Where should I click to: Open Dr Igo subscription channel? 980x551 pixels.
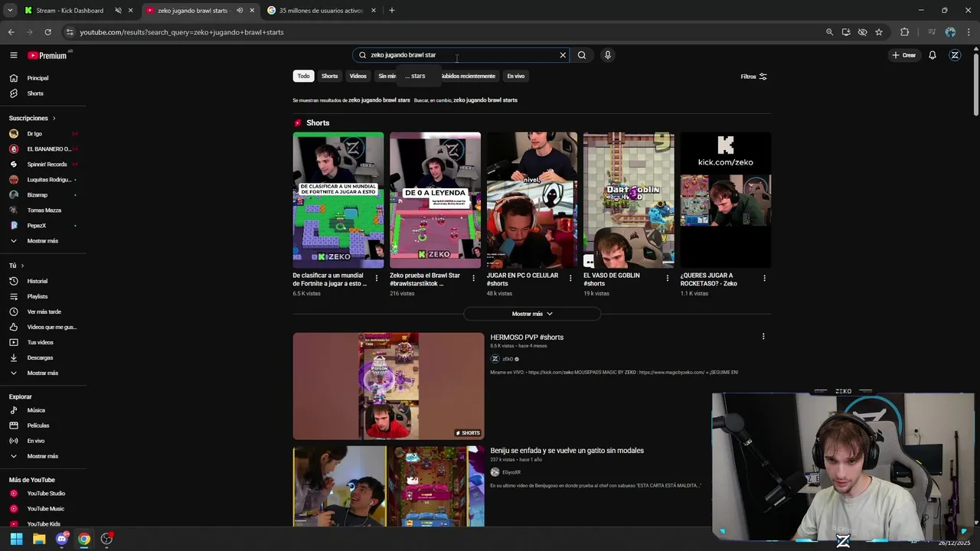(34, 134)
